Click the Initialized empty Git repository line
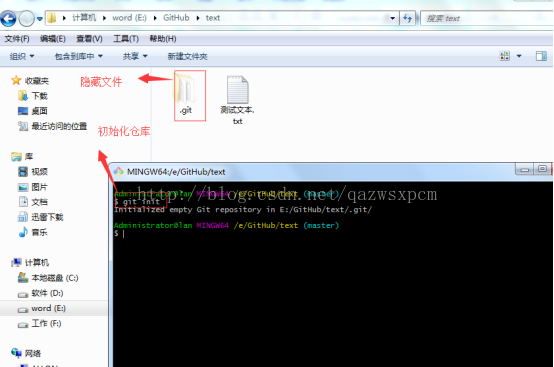This screenshot has width=554, height=367. (243, 210)
